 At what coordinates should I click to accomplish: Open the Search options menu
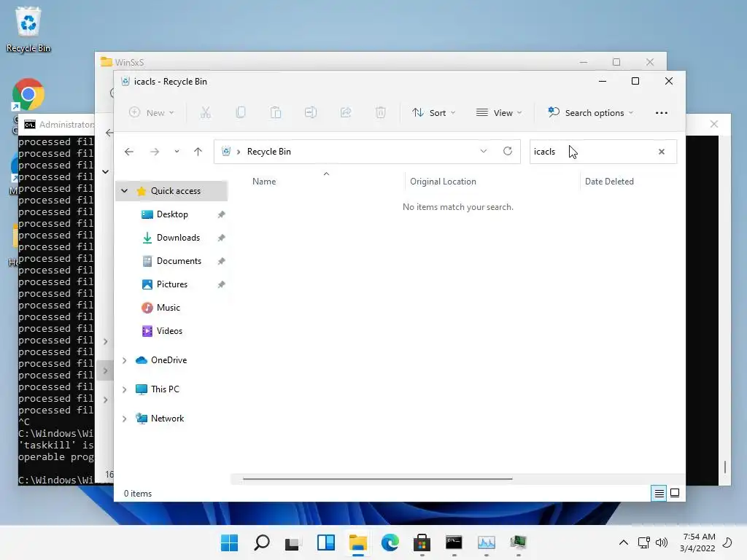[590, 113]
